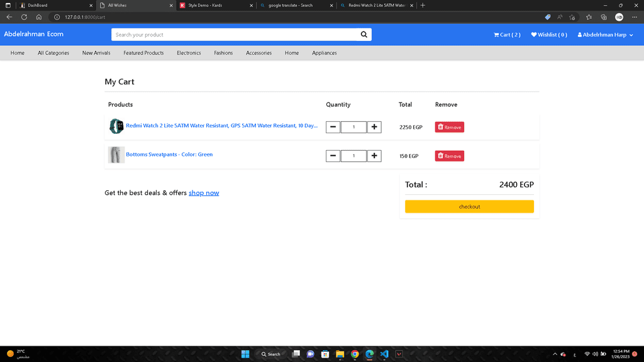The image size is (644, 362).
Task: Open the Wishlist ( 0 ) link
Action: click(x=549, y=35)
